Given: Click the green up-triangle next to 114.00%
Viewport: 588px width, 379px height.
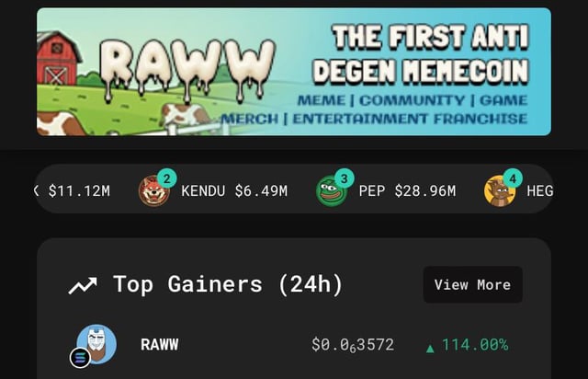Looking at the screenshot, I should 430,349.
